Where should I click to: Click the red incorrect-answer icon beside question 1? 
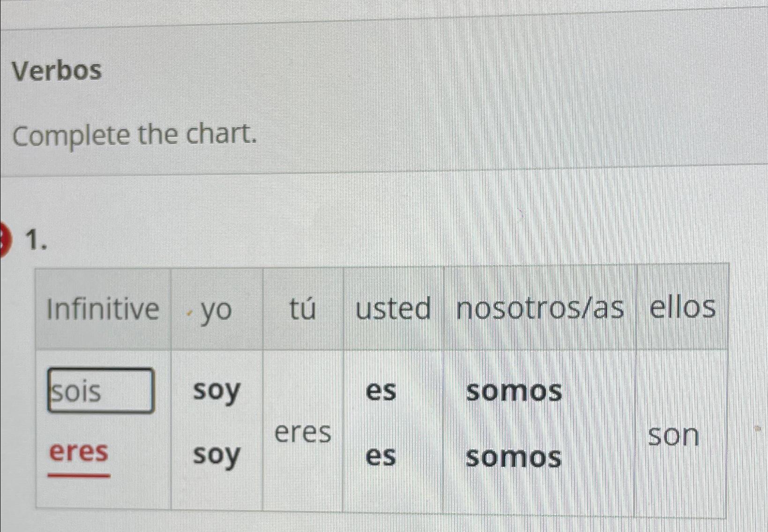pos(5,240)
